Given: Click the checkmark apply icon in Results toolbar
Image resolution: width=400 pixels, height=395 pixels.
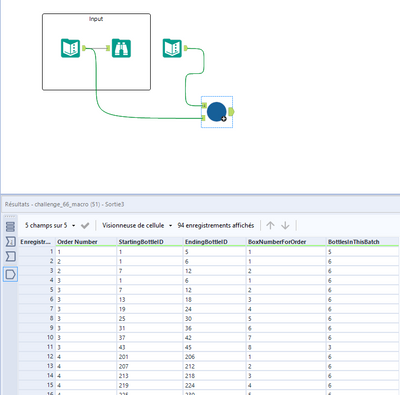Looking at the screenshot, I should tap(85, 226).
